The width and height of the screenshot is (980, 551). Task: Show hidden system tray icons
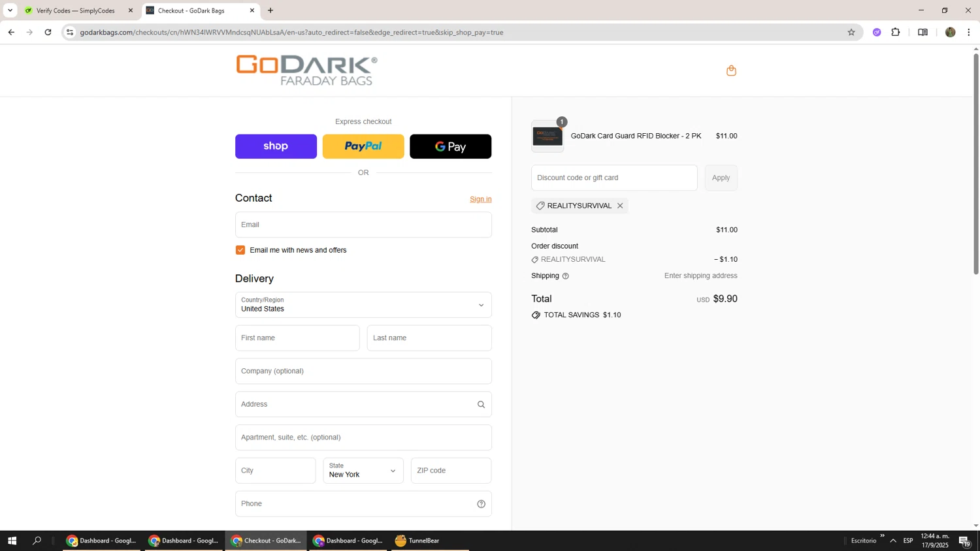click(893, 541)
